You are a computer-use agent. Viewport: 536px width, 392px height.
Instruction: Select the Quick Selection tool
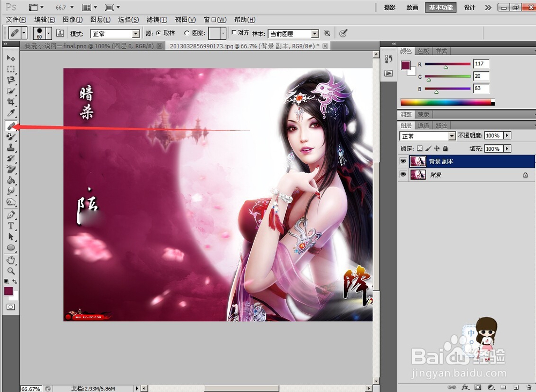point(11,91)
